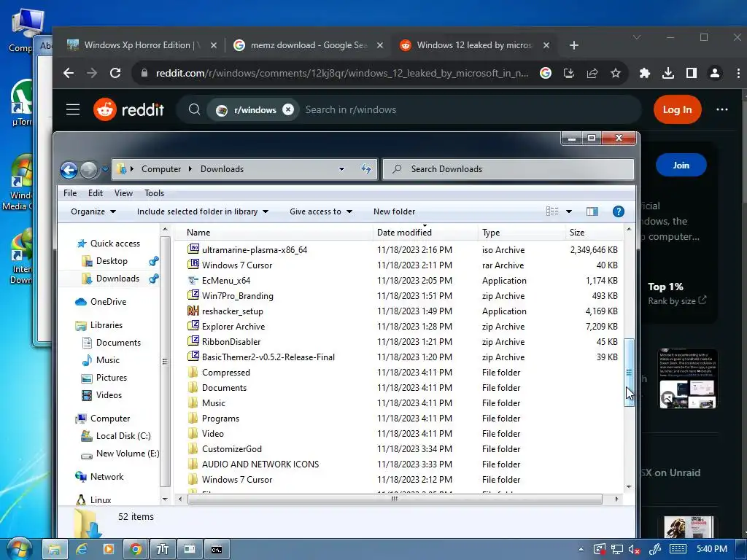This screenshot has width=747, height=560.
Task: Click Chrome address bar URL
Action: [x=341, y=73]
